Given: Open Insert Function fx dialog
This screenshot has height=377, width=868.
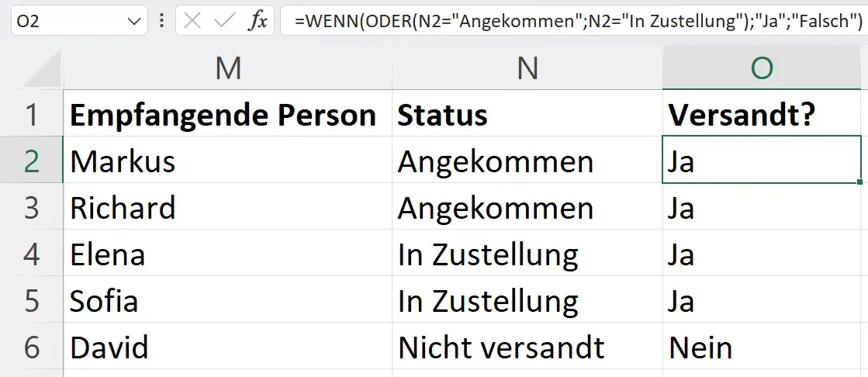Looking at the screenshot, I should coord(257,21).
